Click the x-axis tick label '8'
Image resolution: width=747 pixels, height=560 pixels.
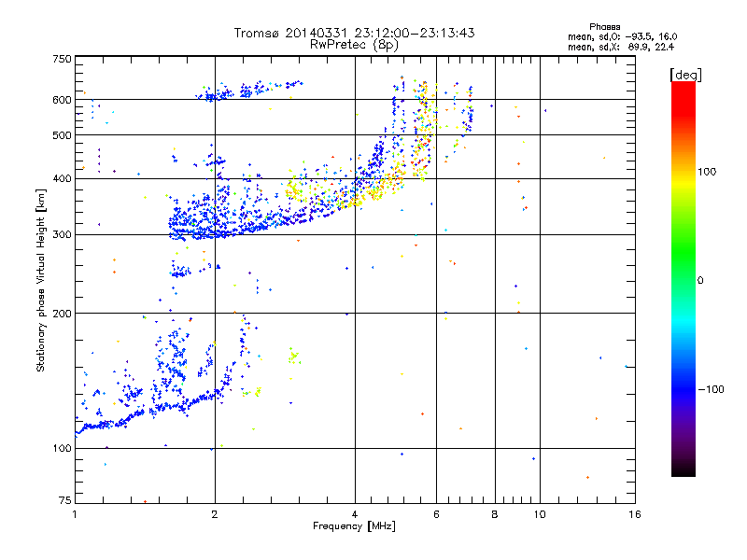pos(495,514)
